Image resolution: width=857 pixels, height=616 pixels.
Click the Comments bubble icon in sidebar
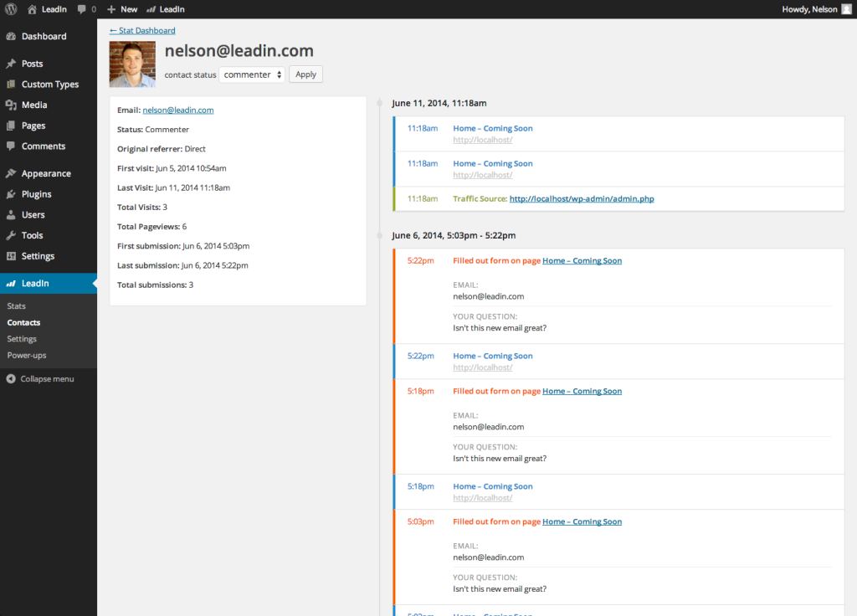tap(11, 146)
